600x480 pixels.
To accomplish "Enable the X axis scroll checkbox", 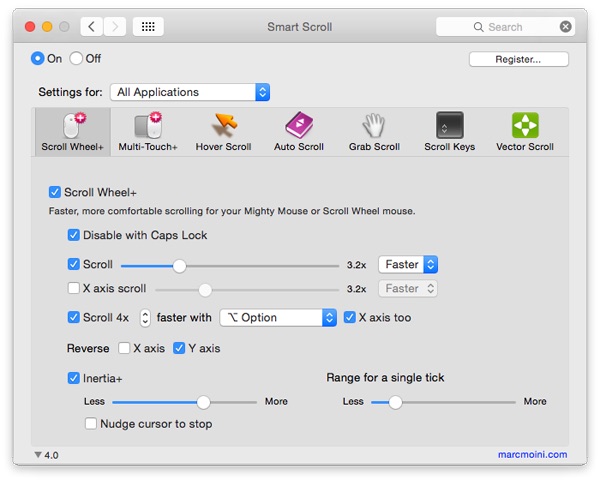I will [73, 288].
